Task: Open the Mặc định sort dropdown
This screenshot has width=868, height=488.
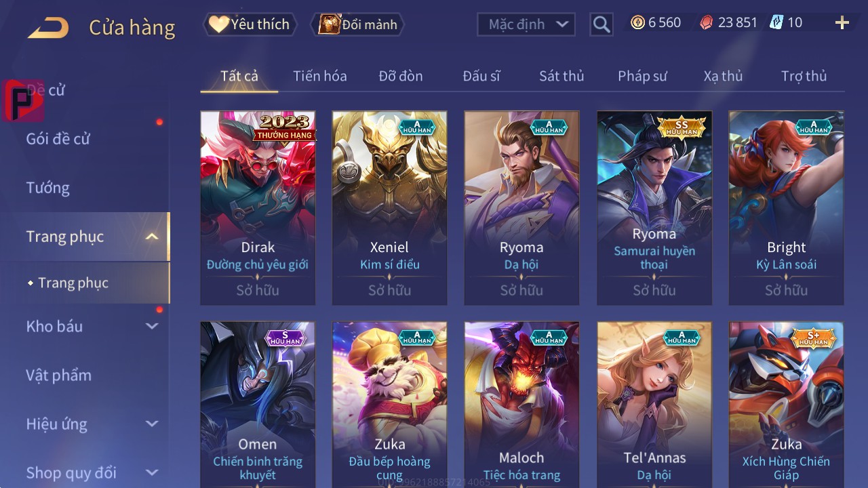Action: (526, 24)
